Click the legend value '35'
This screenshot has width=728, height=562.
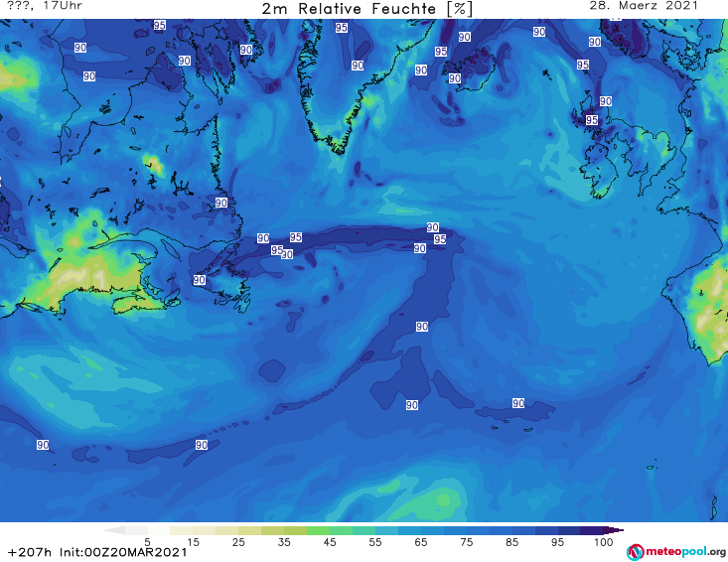(284, 542)
